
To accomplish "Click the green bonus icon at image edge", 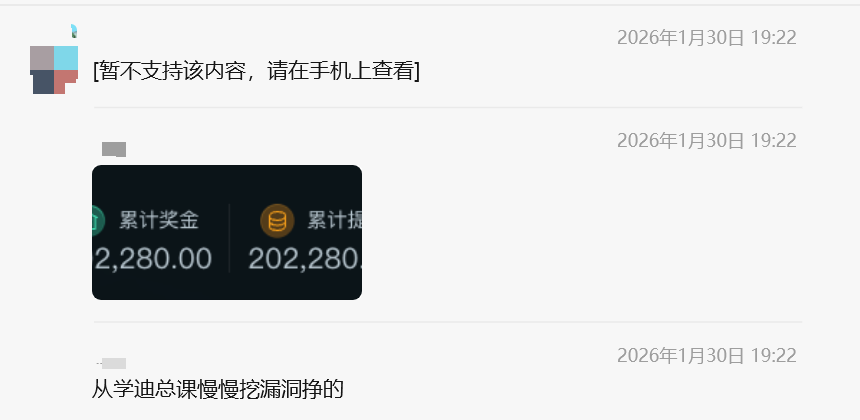I will (98, 221).
